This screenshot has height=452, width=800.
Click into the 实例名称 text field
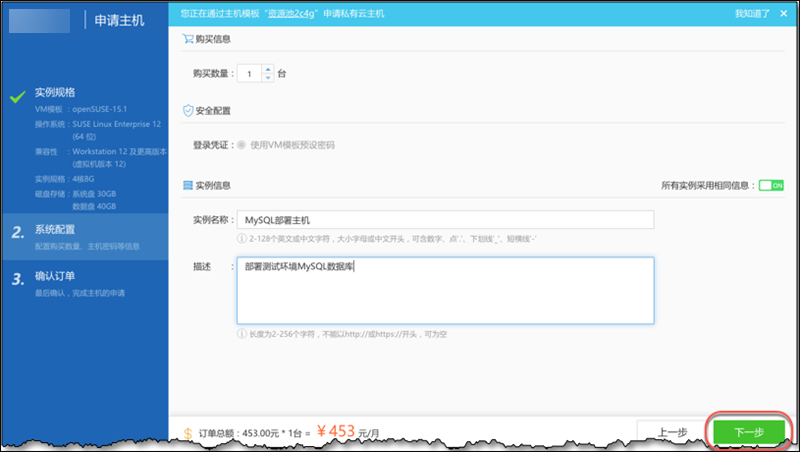(445, 219)
